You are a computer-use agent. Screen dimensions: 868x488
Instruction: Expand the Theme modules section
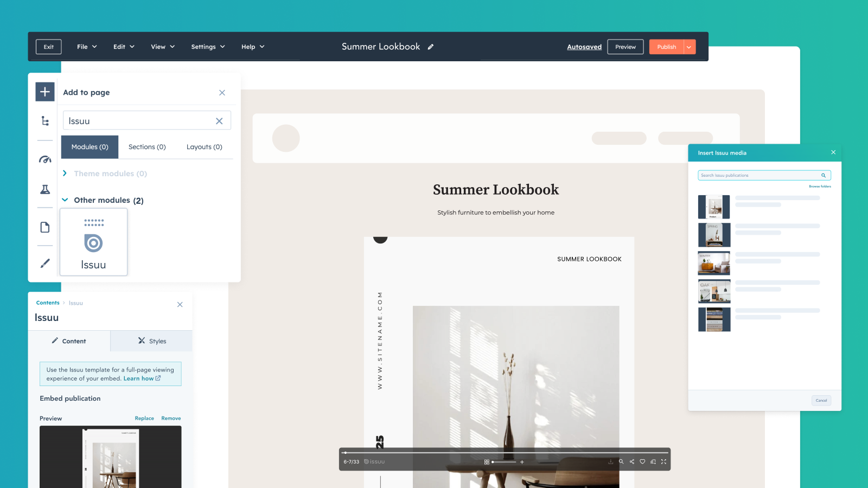[x=65, y=174]
